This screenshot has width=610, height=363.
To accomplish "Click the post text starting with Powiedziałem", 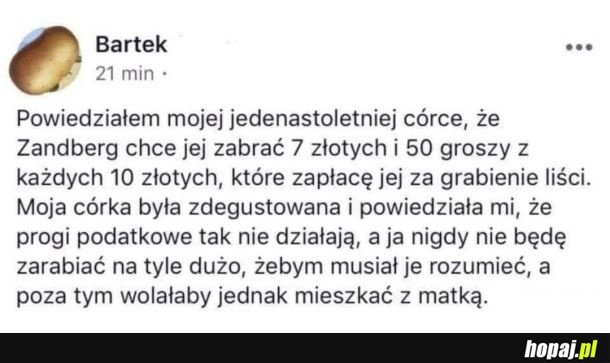I will coord(304,207).
